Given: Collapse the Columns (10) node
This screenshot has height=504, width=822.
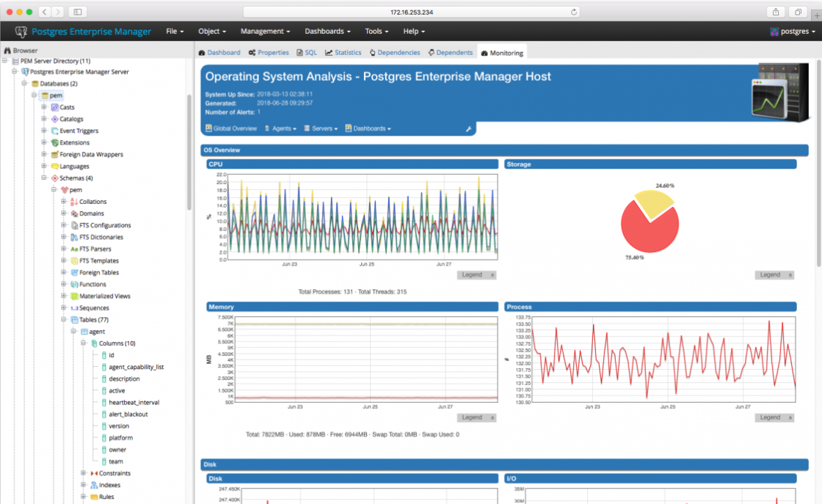Looking at the screenshot, I should coord(84,343).
